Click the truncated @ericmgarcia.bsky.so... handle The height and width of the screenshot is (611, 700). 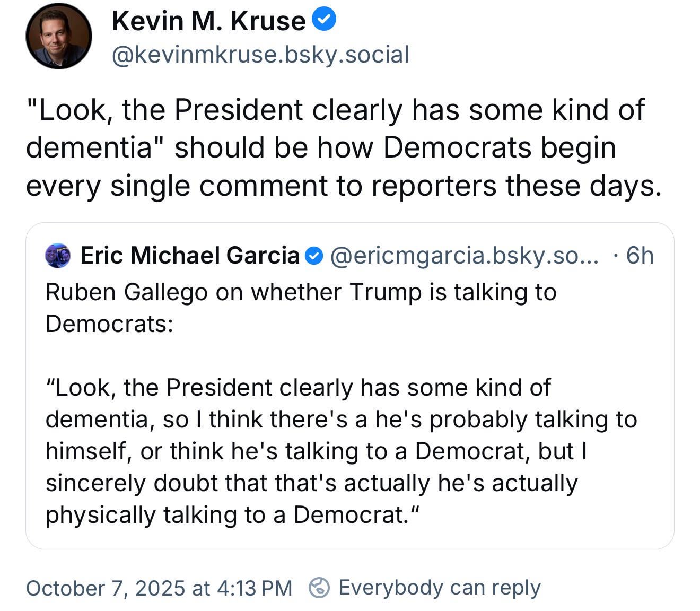coord(464,256)
